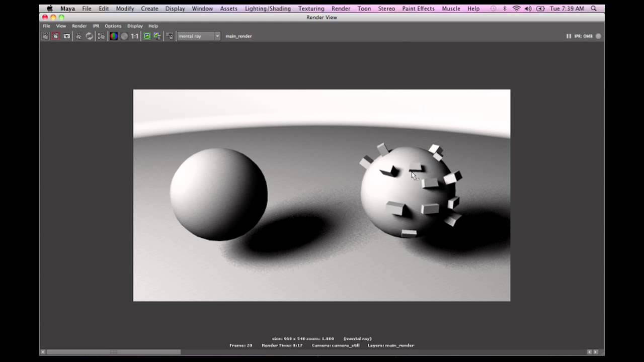Click the IPR close gray circle indicator
The height and width of the screenshot is (362, 644).
(598, 36)
